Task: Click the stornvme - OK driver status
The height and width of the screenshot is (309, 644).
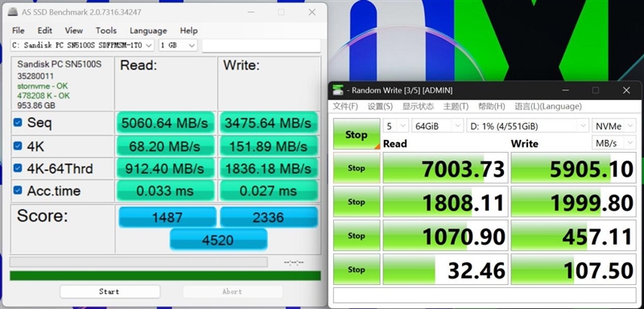Action: pos(43,86)
